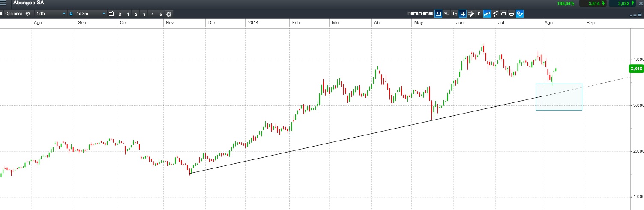The height and width of the screenshot is (210, 644).
Task: Open the timeframe presets gear settings
Action: click(x=168, y=14)
